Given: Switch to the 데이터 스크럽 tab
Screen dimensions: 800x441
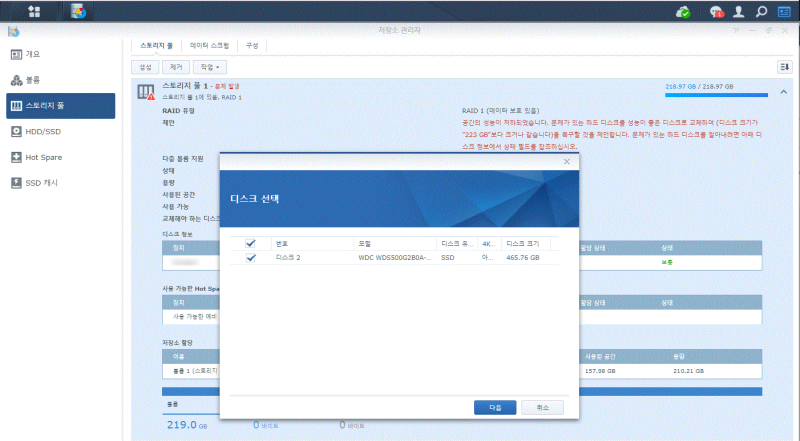Looking at the screenshot, I should (210, 45).
